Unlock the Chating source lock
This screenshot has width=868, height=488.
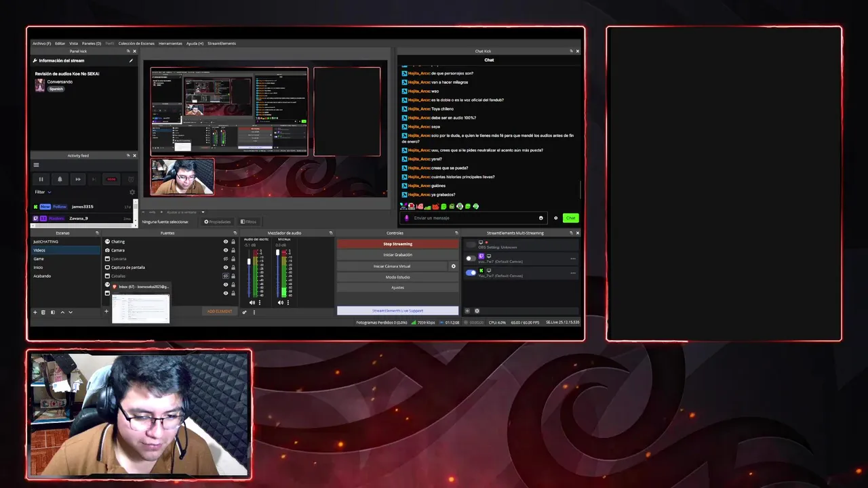pyautogui.click(x=233, y=241)
